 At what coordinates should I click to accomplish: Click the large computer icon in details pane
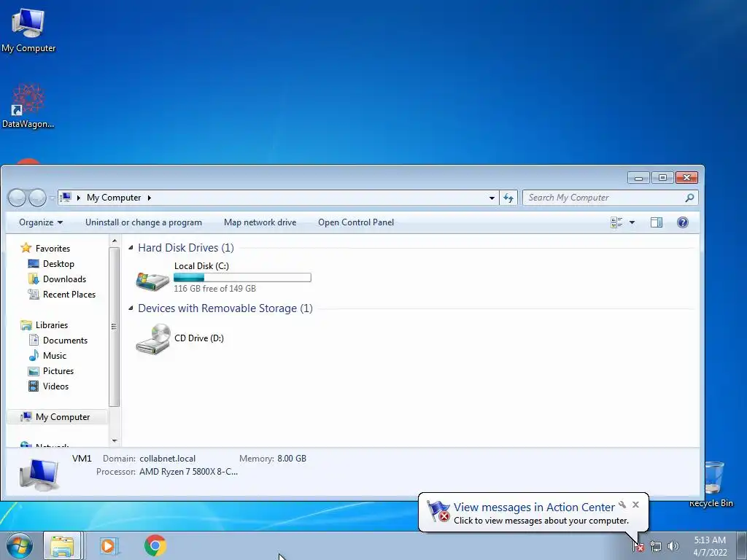[40, 474]
